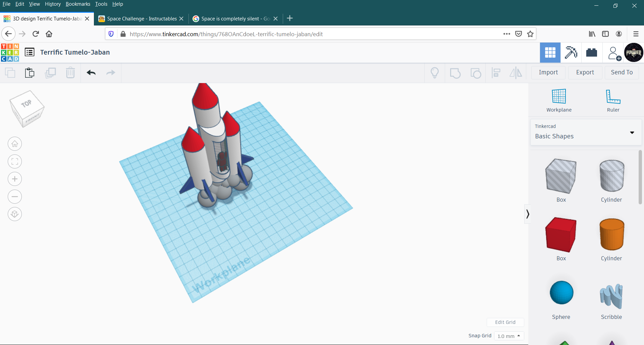Click the Group shapes icon

455,73
